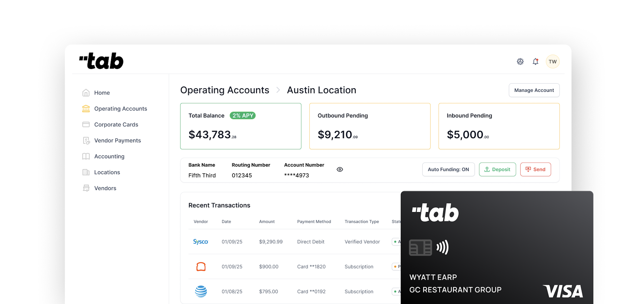The width and height of the screenshot is (644, 304).
Task: Click masked account number ****4973
Action: pos(296,176)
